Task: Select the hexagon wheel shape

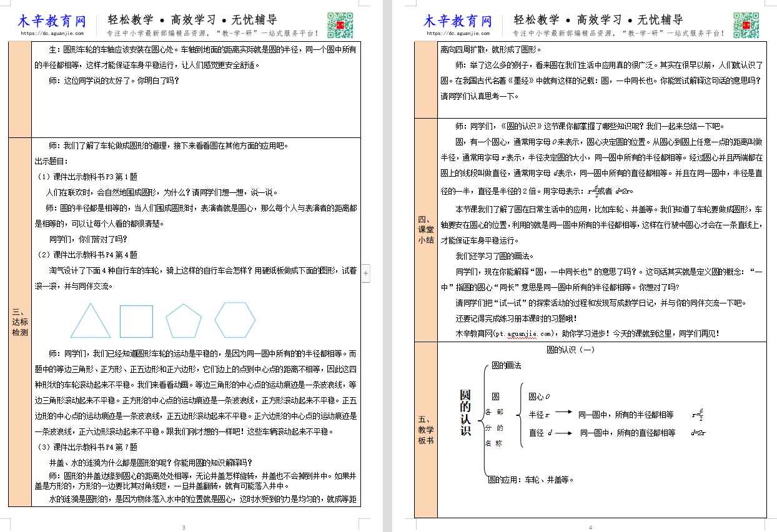Action: click(x=235, y=321)
